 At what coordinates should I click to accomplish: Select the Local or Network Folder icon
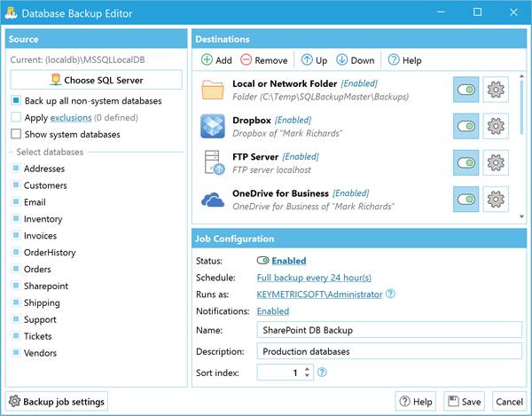(x=213, y=90)
